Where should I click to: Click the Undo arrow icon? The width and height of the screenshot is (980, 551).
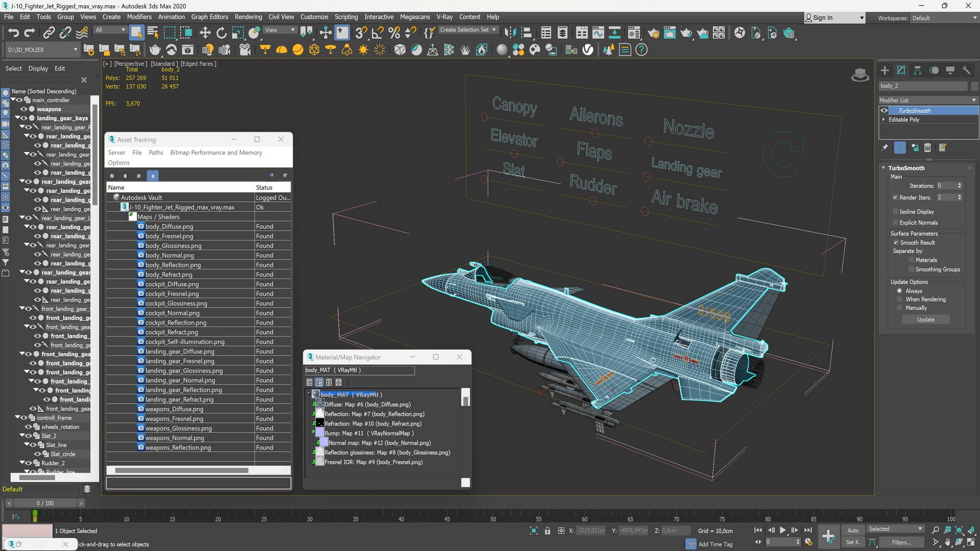coord(13,33)
